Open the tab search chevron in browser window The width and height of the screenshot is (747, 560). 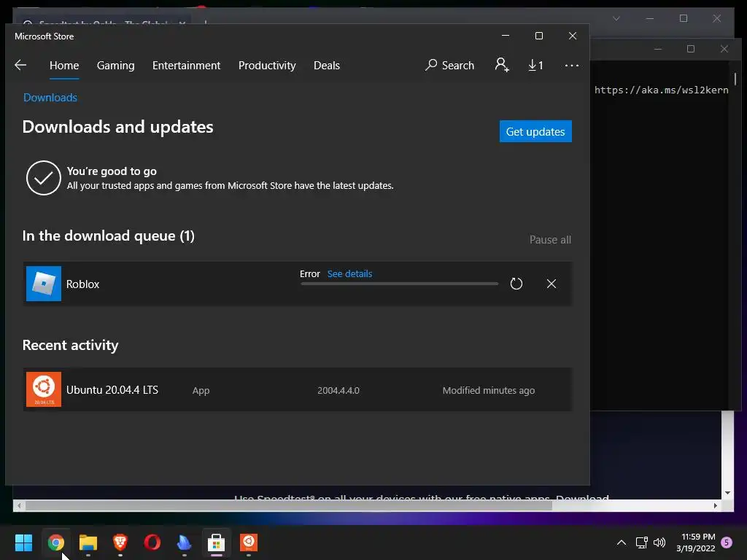tap(616, 18)
